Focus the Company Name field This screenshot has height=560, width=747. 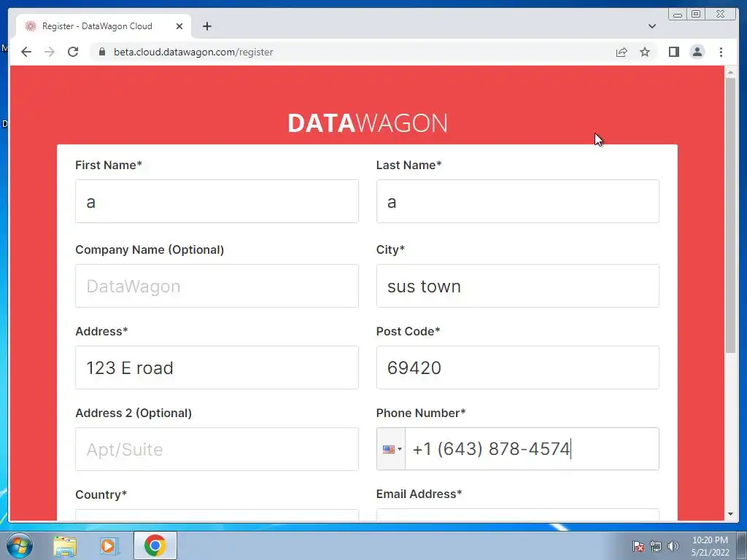217,286
